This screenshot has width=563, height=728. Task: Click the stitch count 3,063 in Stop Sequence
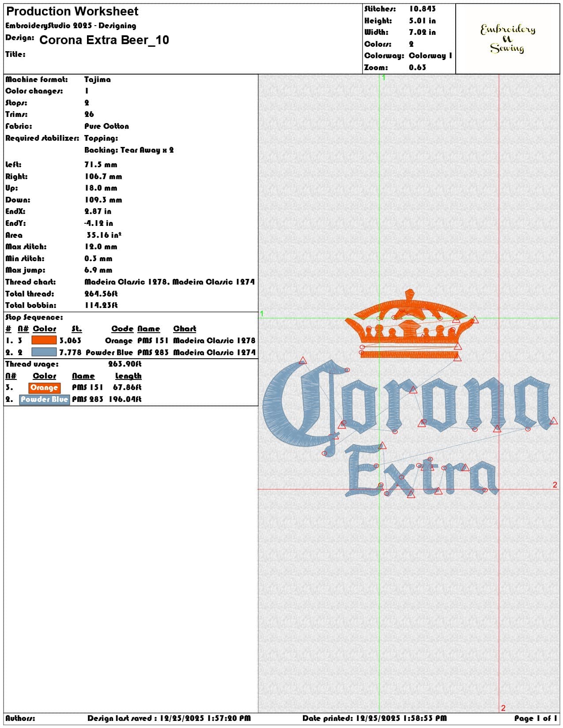pyautogui.click(x=70, y=341)
